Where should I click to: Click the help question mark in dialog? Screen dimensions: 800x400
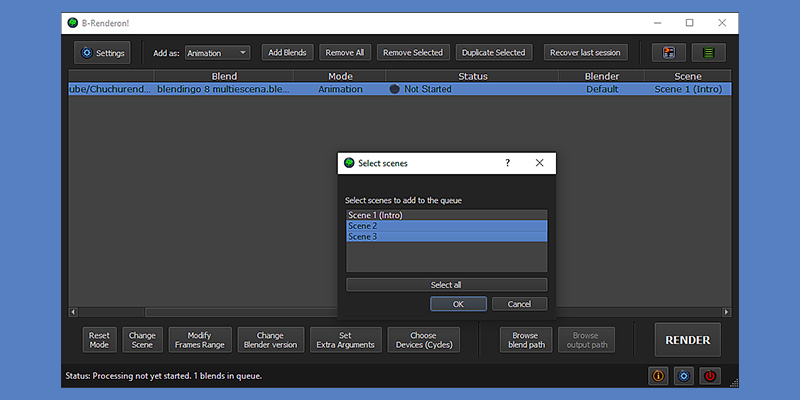click(x=507, y=162)
